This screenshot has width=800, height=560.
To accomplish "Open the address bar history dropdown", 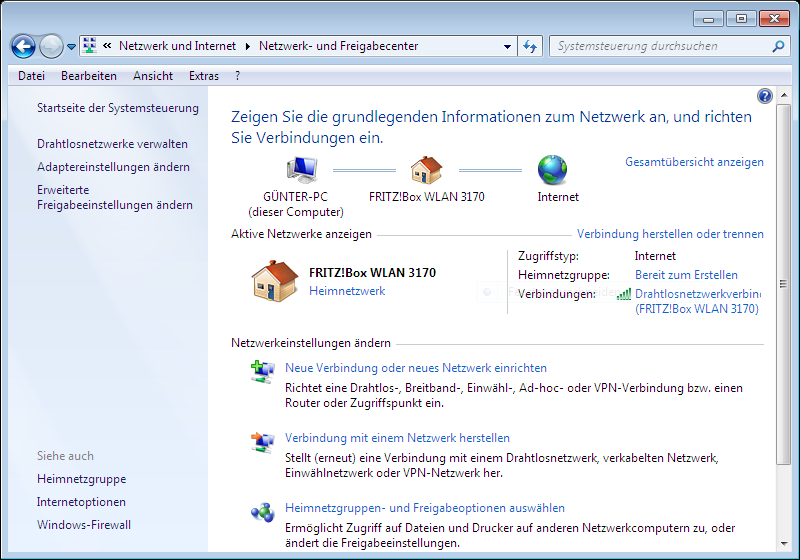I will click(507, 46).
